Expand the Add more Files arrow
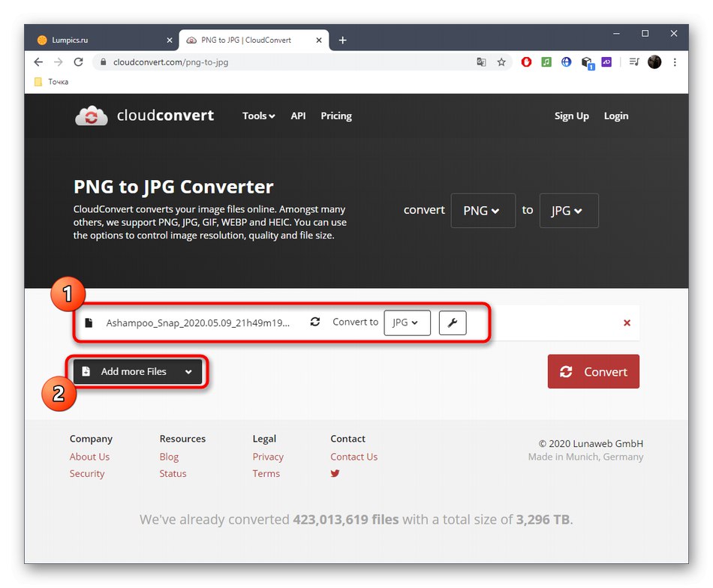 188,372
